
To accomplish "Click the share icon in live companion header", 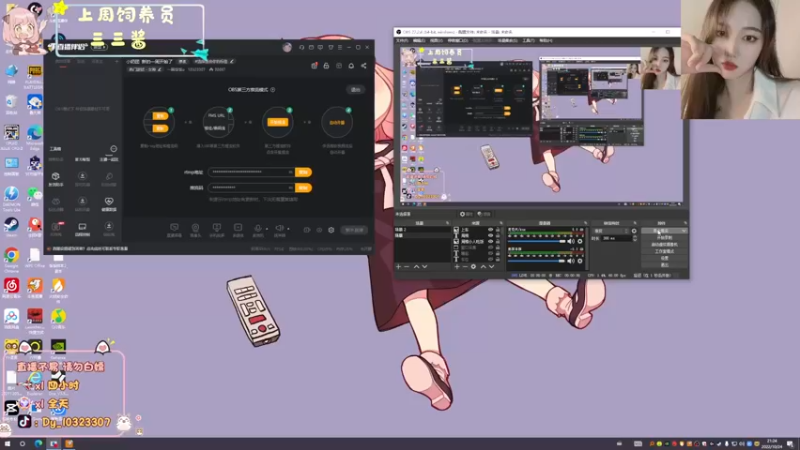I will (364, 66).
